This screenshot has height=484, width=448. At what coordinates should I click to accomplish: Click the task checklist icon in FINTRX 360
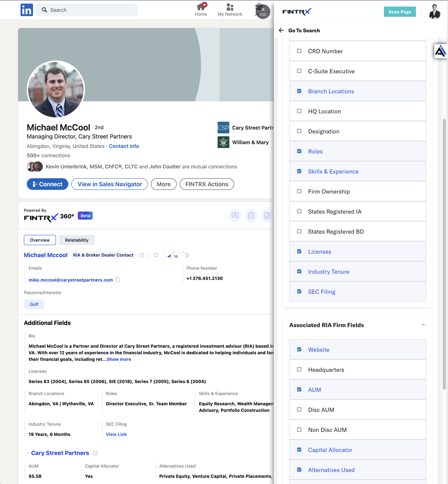[251, 215]
